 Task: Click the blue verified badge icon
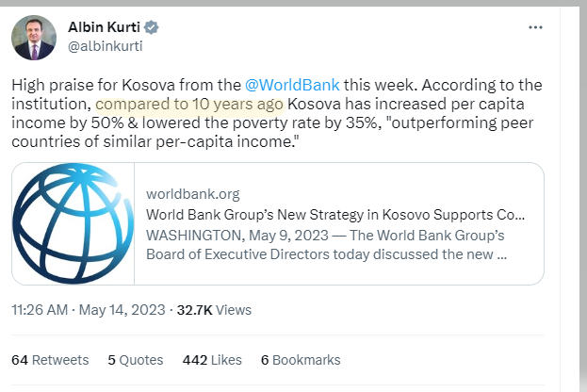coord(152,27)
